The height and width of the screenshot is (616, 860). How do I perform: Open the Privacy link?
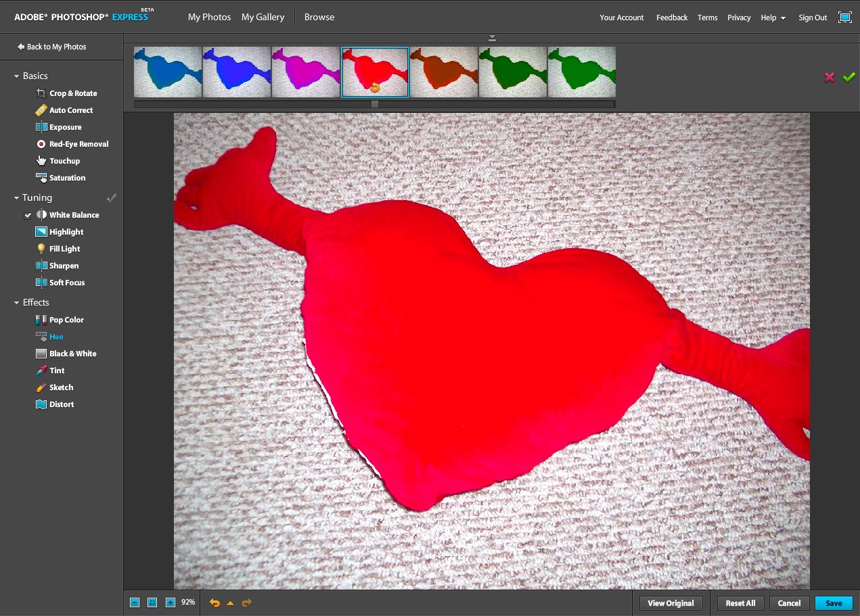[739, 18]
